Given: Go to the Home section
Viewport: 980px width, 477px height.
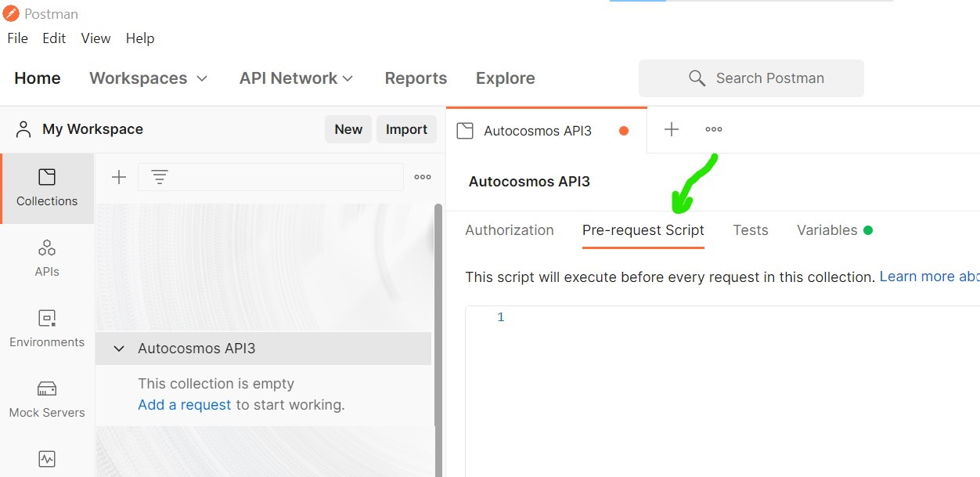Looking at the screenshot, I should point(38,78).
